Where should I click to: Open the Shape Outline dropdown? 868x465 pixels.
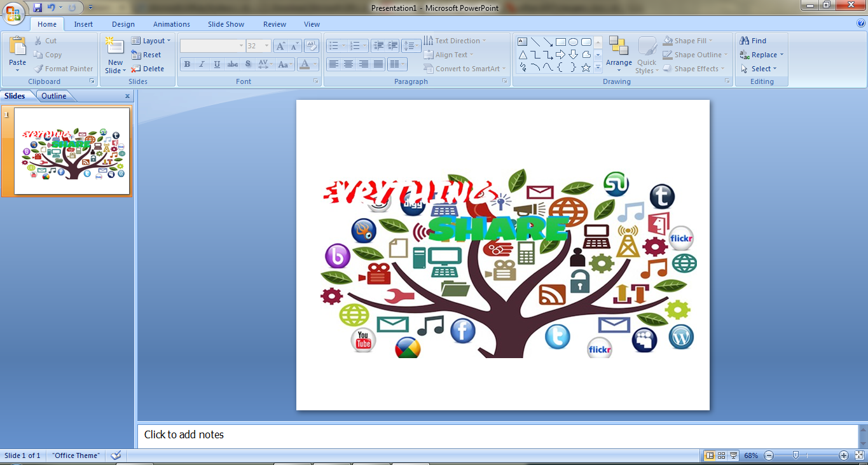[694, 55]
